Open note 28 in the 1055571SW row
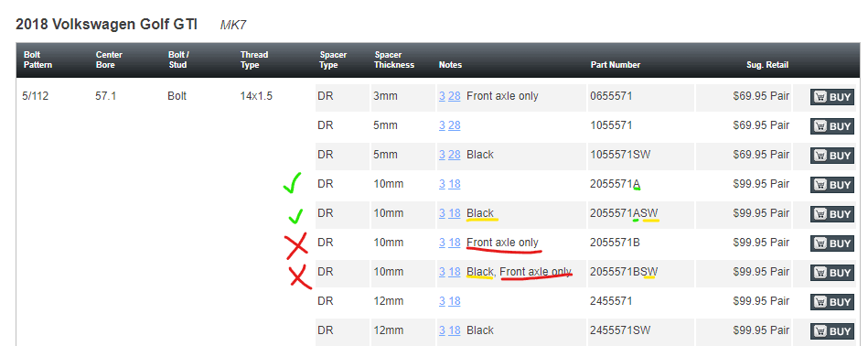 [455, 155]
